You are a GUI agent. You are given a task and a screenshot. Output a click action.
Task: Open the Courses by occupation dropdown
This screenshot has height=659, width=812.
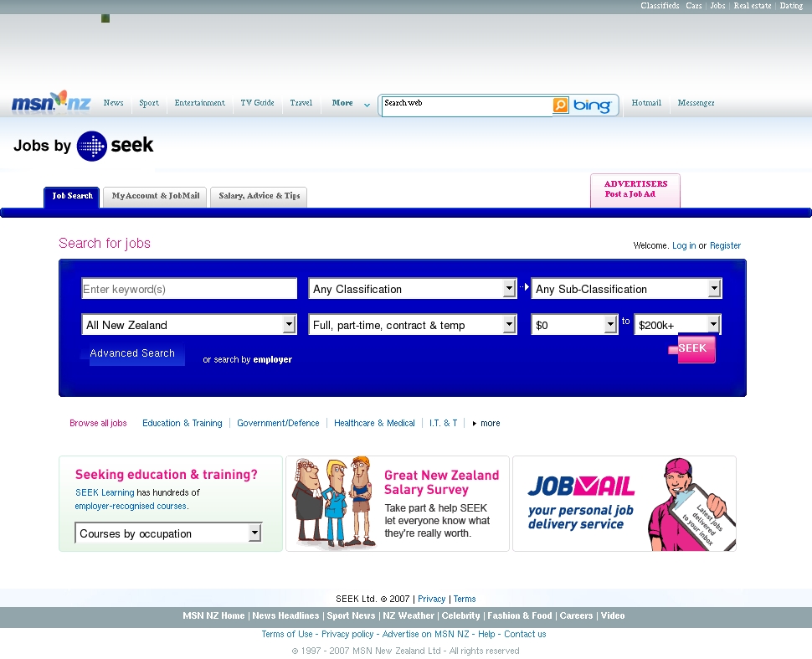[x=168, y=533]
